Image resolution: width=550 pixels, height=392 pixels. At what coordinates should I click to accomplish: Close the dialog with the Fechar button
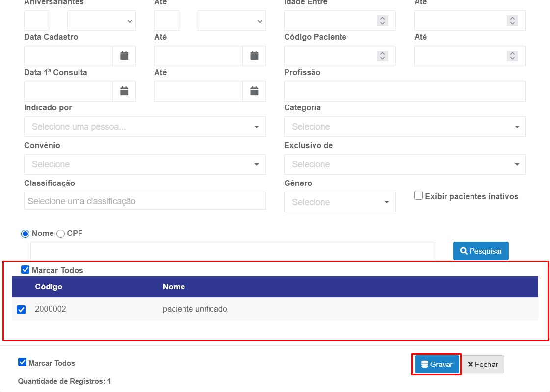(483, 365)
